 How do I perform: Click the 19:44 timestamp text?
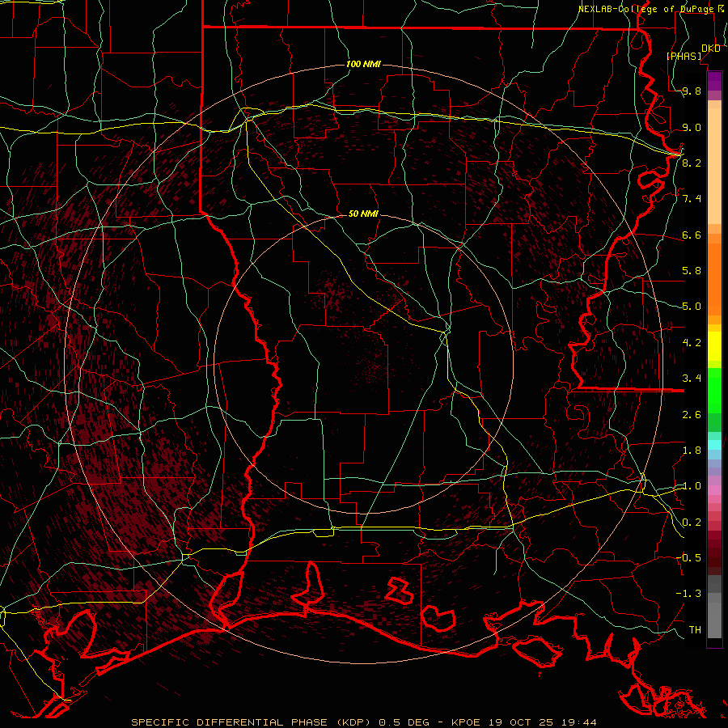pyautogui.click(x=580, y=722)
